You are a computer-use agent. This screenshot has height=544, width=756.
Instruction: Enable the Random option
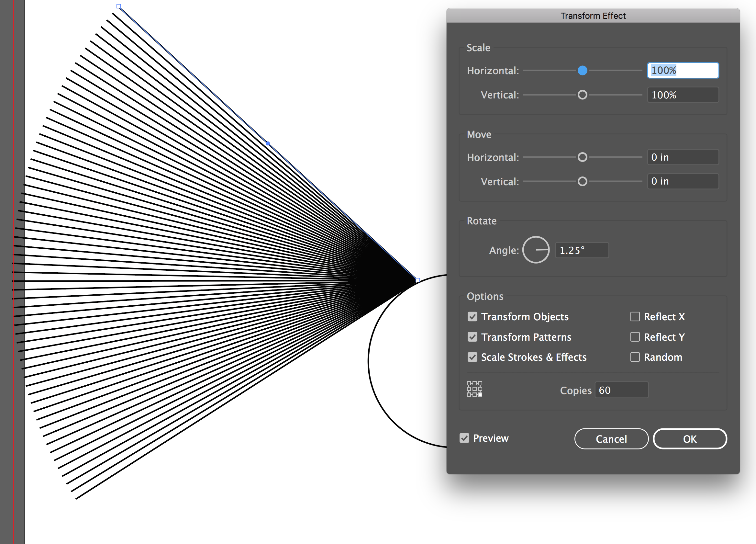pyautogui.click(x=635, y=357)
